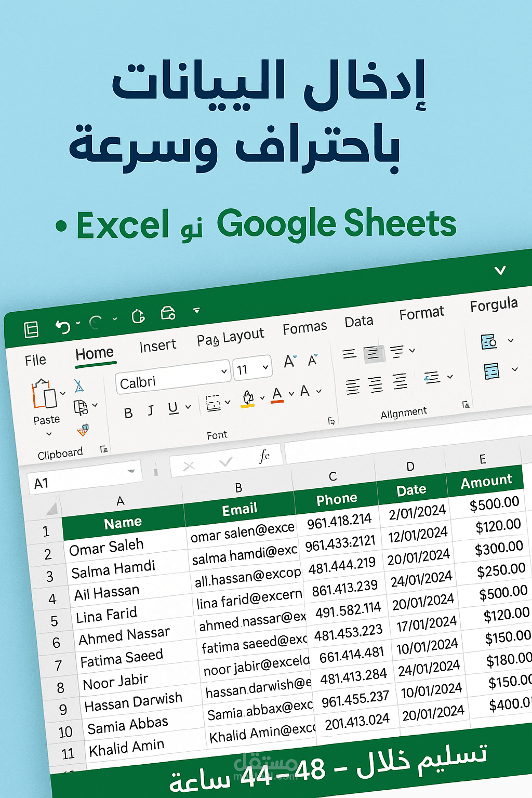532x798 pixels.
Task: Click the Paste label button
Action: (47, 420)
